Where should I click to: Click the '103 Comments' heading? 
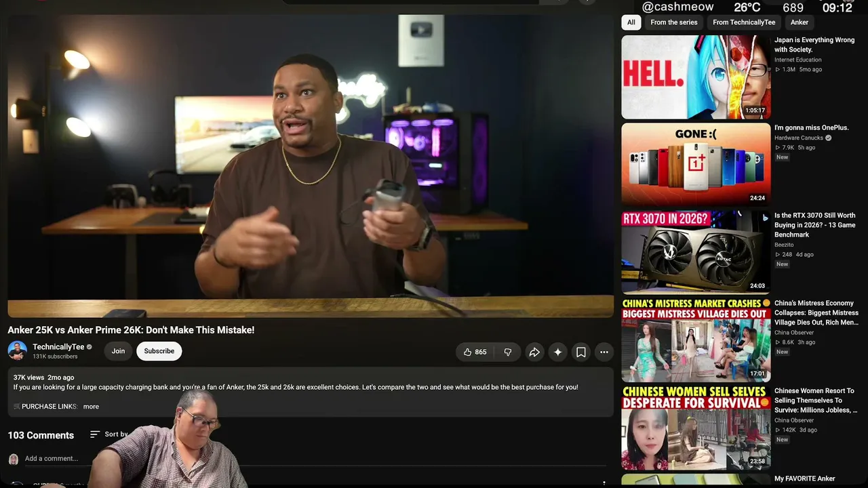coord(41,435)
